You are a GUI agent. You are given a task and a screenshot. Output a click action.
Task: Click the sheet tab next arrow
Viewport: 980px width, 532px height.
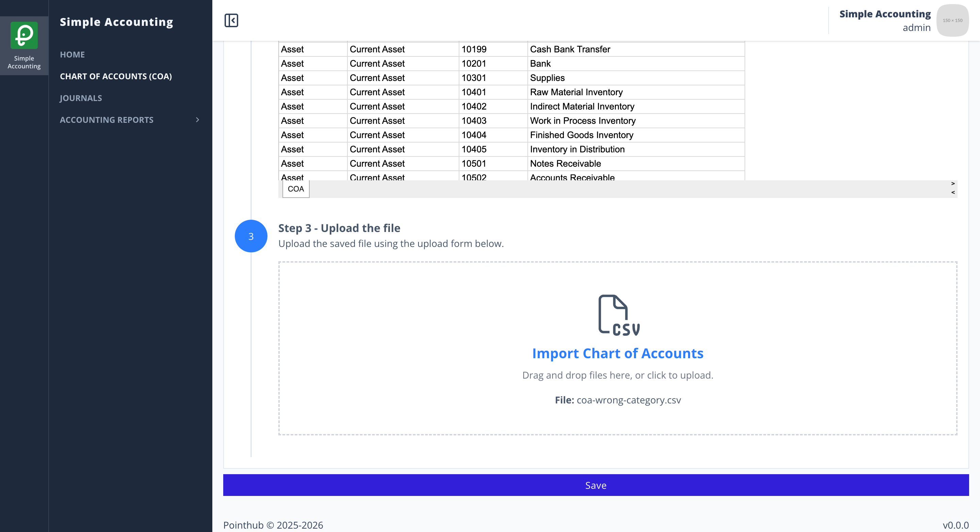click(953, 184)
